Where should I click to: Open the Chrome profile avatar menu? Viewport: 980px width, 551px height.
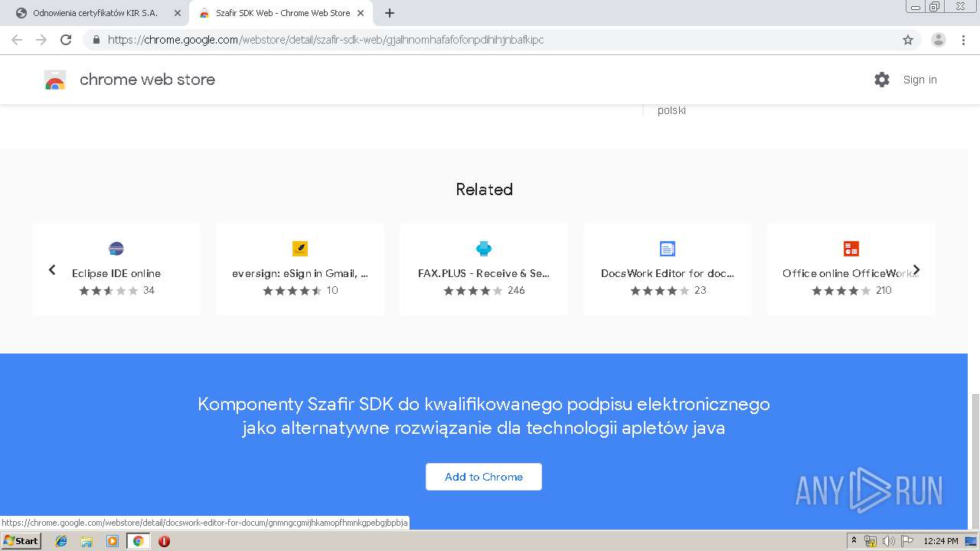click(939, 40)
